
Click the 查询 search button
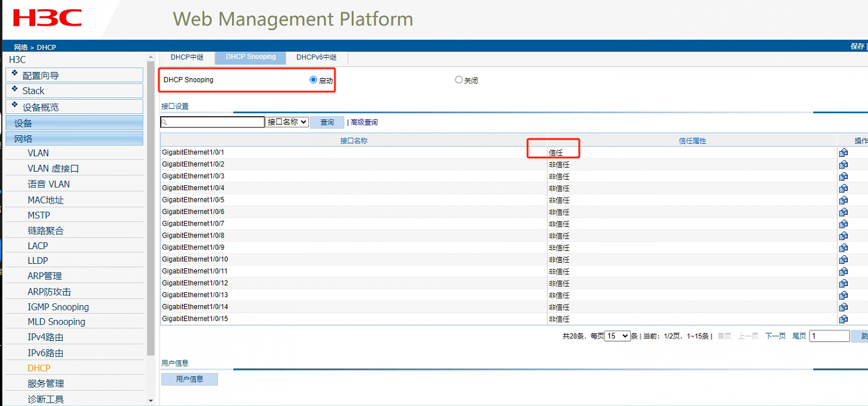(328, 122)
